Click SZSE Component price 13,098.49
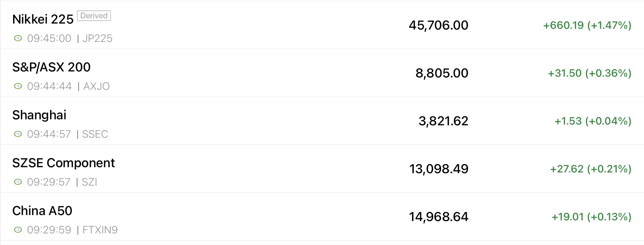The image size is (644, 245). coord(439,169)
